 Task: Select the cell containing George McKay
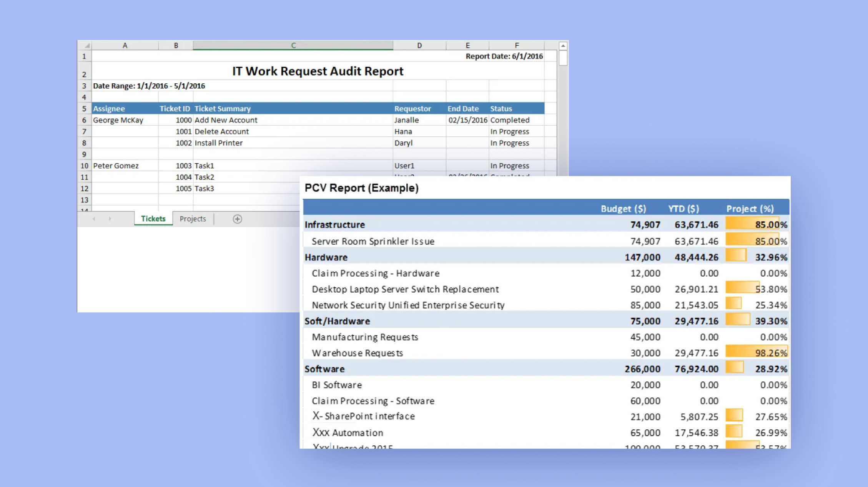pos(118,120)
